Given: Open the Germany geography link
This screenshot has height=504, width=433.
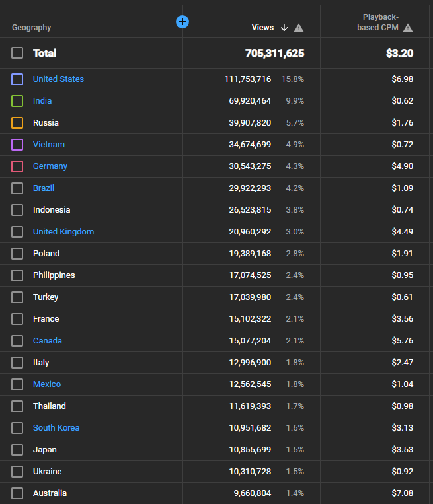Looking at the screenshot, I should coord(50,166).
